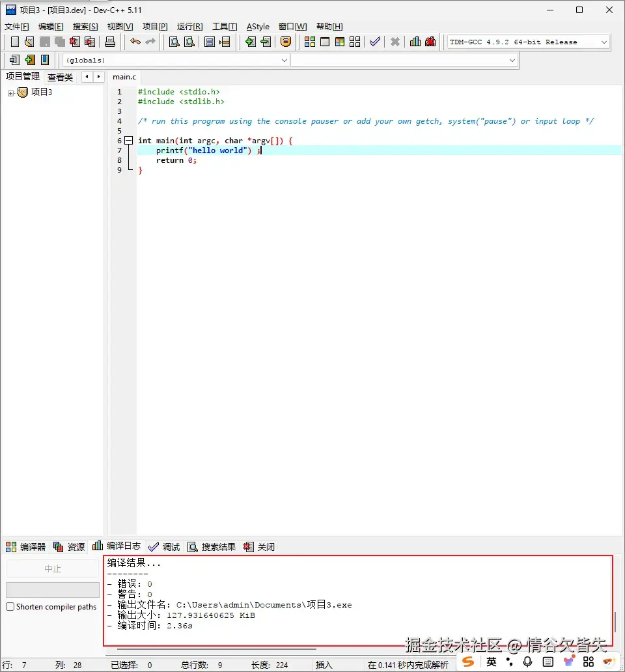Compile with the four colored squares icon
625x672 pixels.
310,42
